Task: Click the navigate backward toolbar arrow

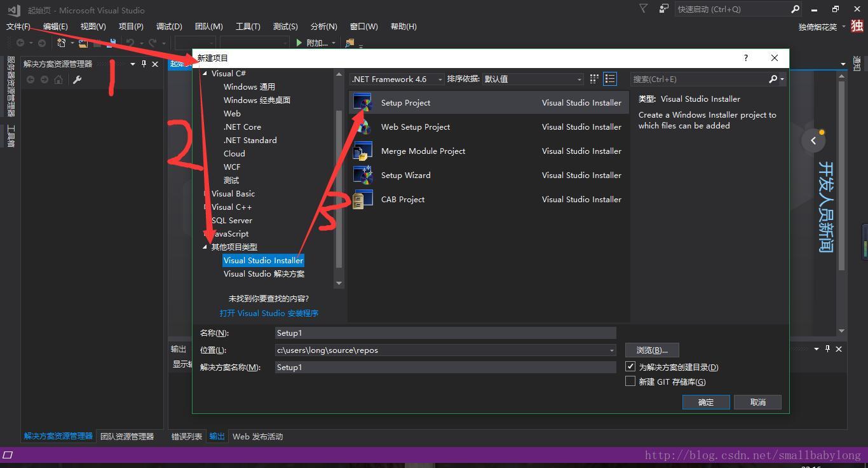Action: (20, 43)
